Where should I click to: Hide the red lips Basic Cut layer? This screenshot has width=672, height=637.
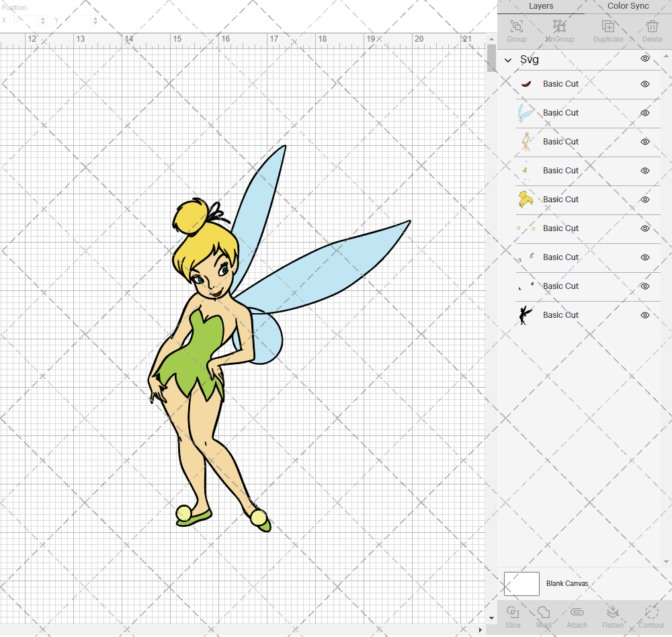(x=645, y=84)
